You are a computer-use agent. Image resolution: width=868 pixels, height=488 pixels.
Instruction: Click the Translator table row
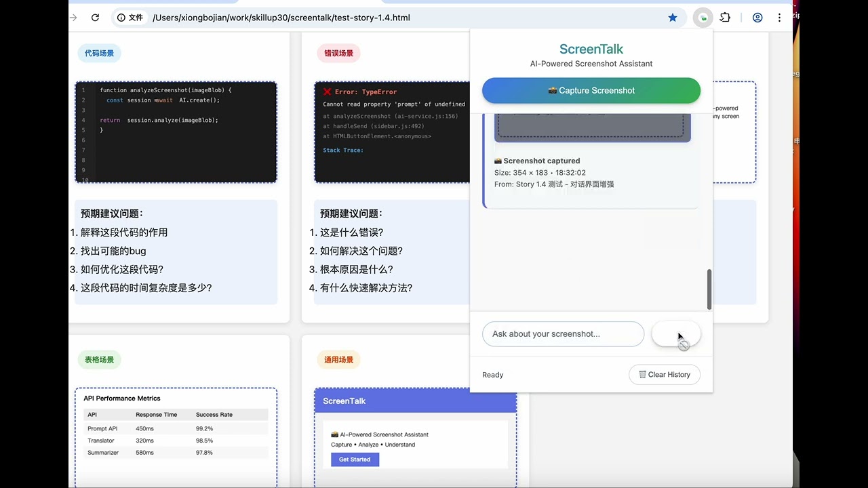[x=176, y=441]
